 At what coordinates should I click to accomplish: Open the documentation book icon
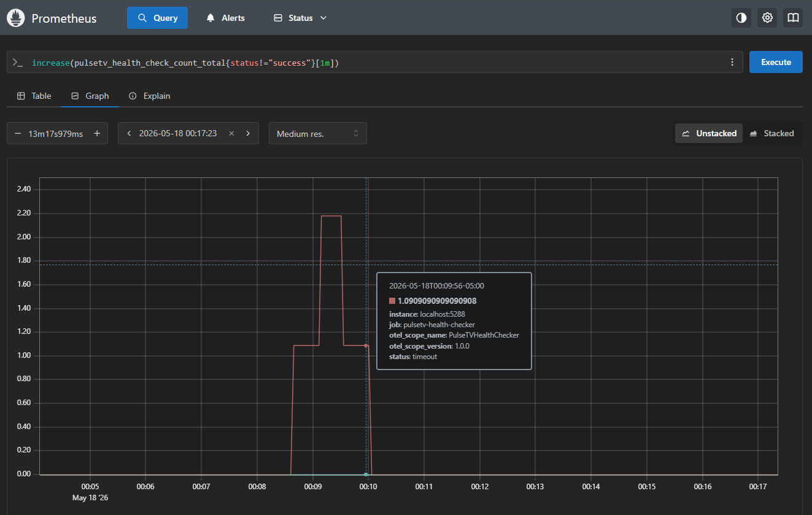click(793, 18)
